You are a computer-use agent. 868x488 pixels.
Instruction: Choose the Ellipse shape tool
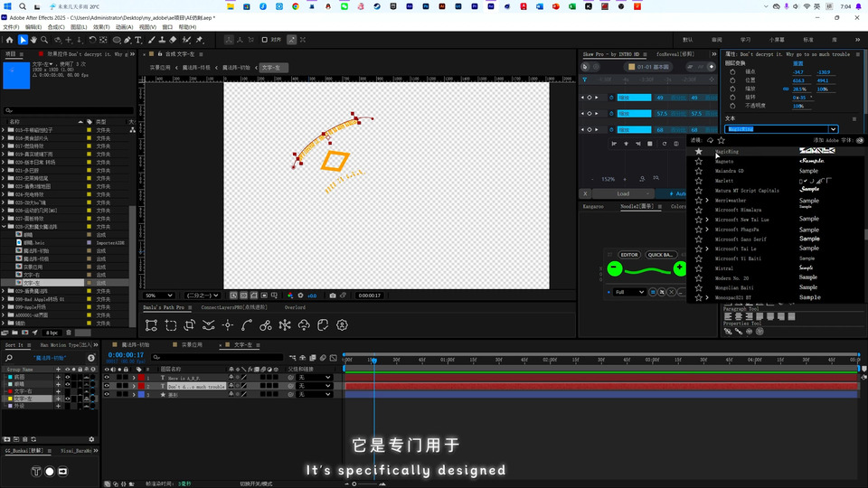117,40
